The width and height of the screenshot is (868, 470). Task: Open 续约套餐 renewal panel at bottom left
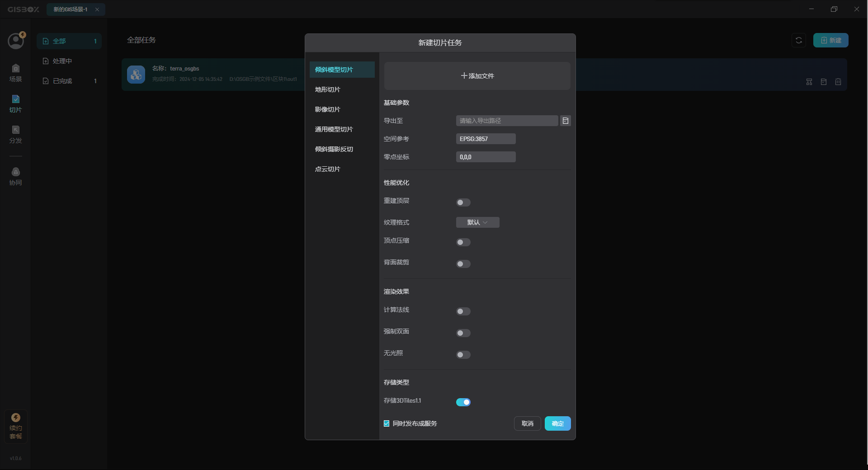click(x=15, y=427)
